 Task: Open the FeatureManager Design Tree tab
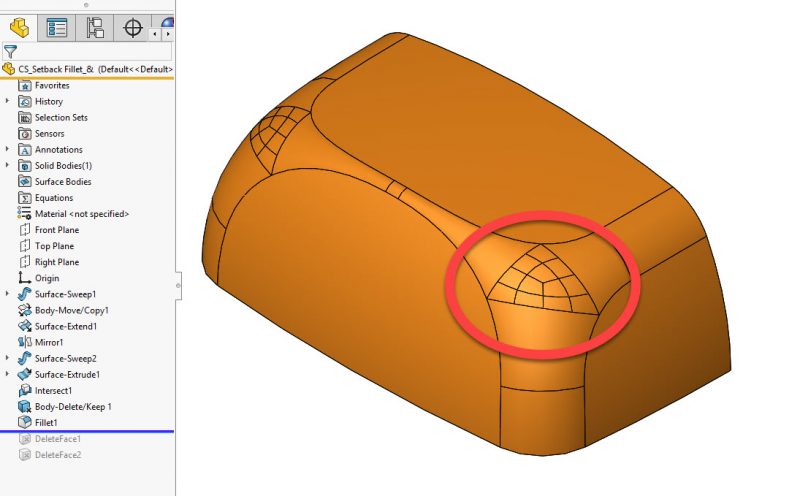coord(19,28)
